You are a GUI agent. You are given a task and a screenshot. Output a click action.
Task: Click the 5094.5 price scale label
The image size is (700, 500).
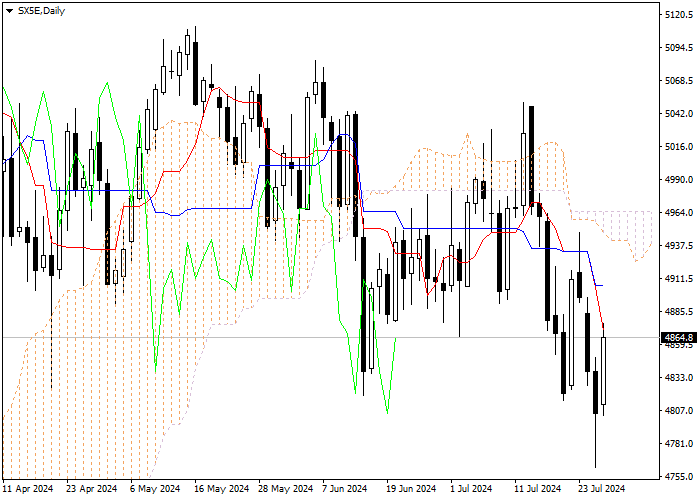coord(679,48)
